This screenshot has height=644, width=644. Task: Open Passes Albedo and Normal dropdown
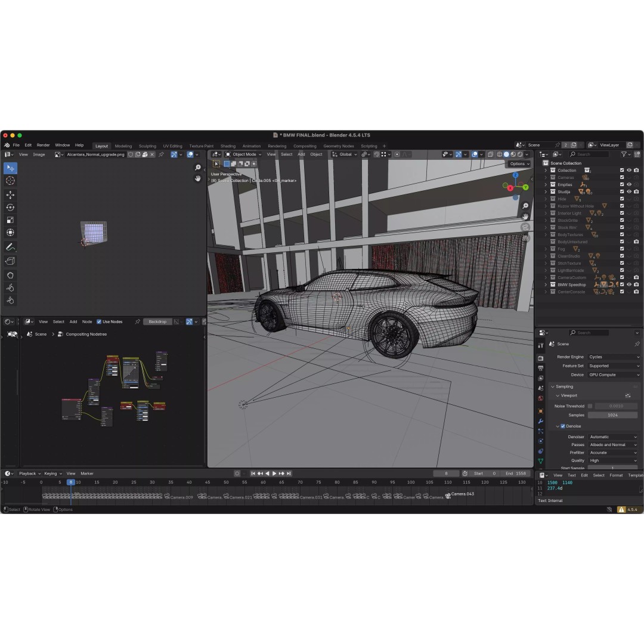pos(613,445)
